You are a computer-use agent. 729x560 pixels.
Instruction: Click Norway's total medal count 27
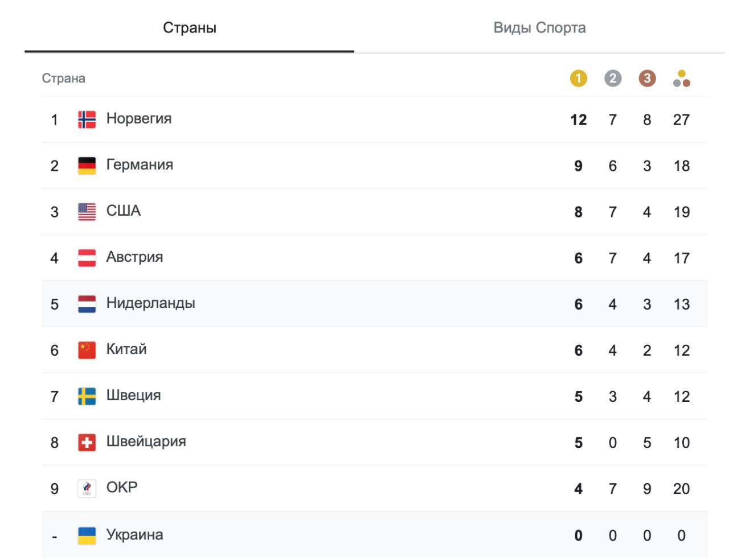[x=681, y=120]
